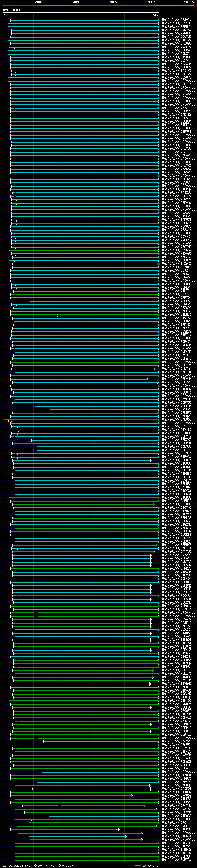Screen dimensions: 197x868
Task: Open hit UniRef100_A4S8A6
Action: (x=177, y=57)
